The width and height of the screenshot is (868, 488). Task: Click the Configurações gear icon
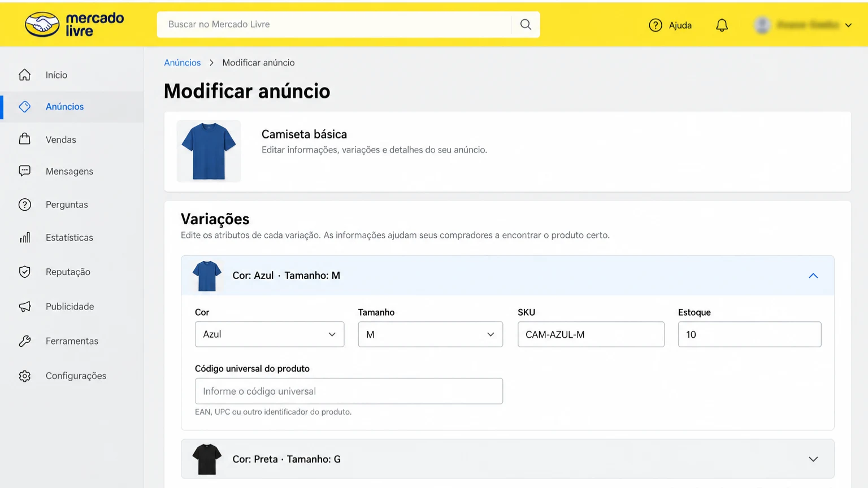coord(25,376)
